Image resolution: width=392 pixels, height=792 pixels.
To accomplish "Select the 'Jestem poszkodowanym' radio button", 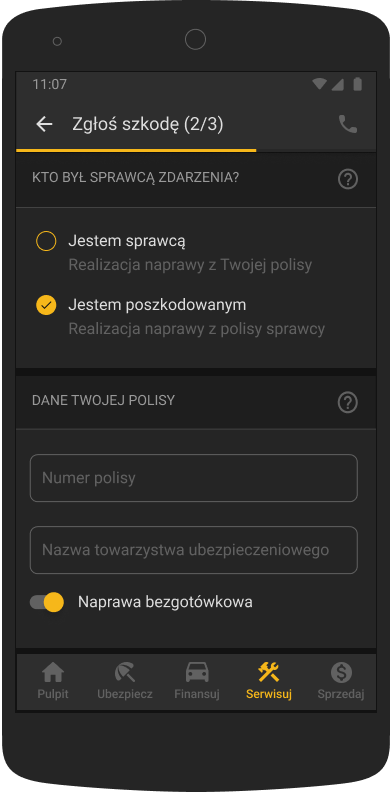I will (46, 305).
